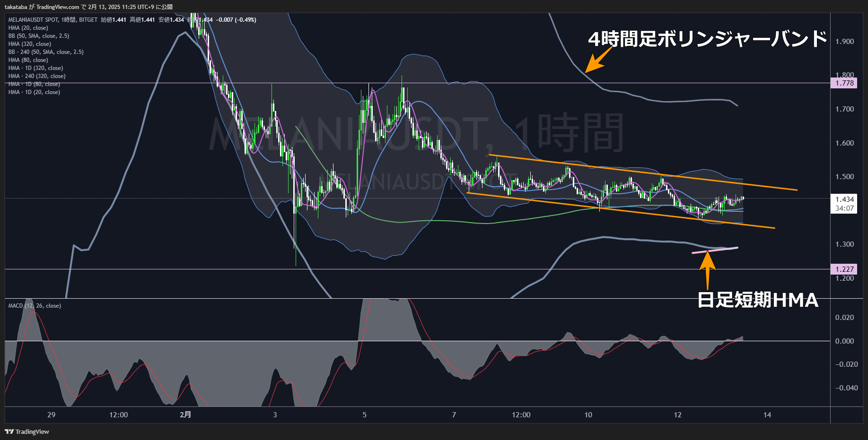Click the BB (50, SMA, close, 2.5) label

coord(39,36)
